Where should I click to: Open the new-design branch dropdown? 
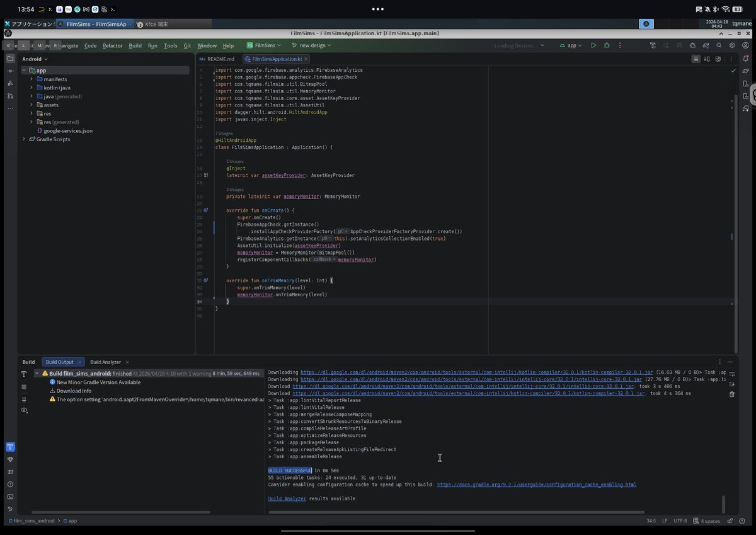(x=311, y=45)
